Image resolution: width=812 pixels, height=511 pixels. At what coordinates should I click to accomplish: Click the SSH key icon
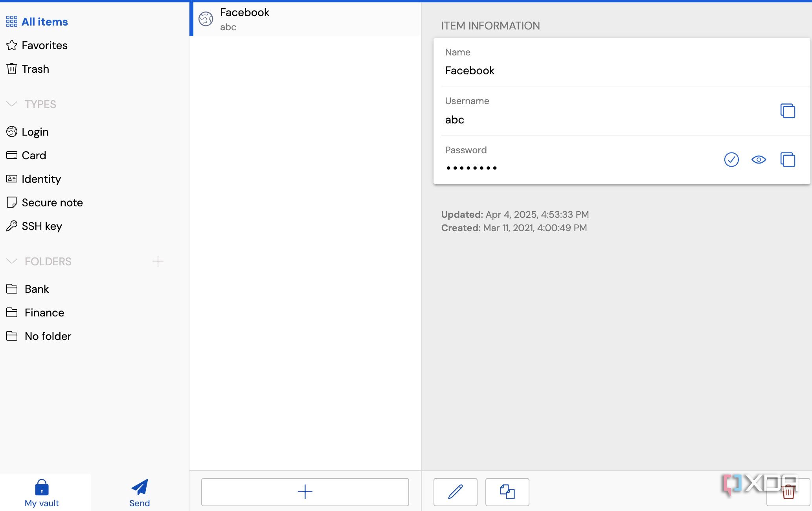click(12, 226)
